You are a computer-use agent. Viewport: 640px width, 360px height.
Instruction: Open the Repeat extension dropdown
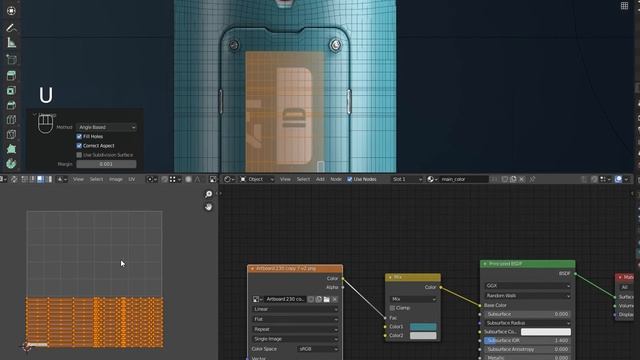pos(295,329)
